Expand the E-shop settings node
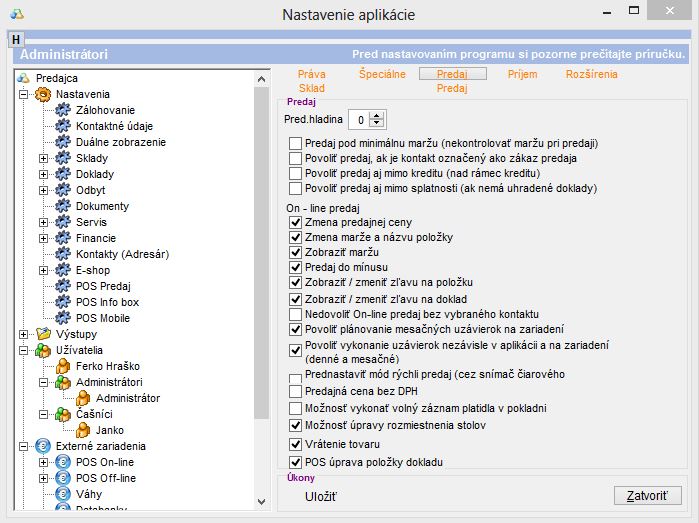 43,270
